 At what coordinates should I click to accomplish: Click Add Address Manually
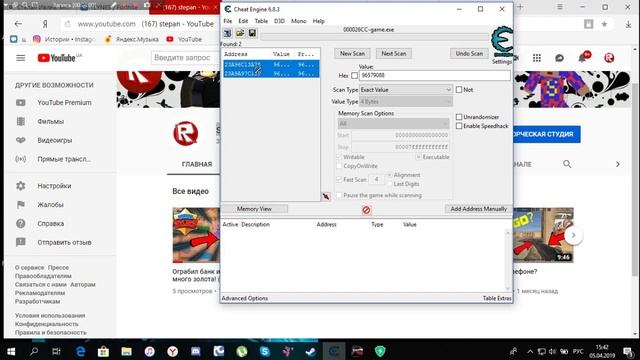click(x=478, y=209)
